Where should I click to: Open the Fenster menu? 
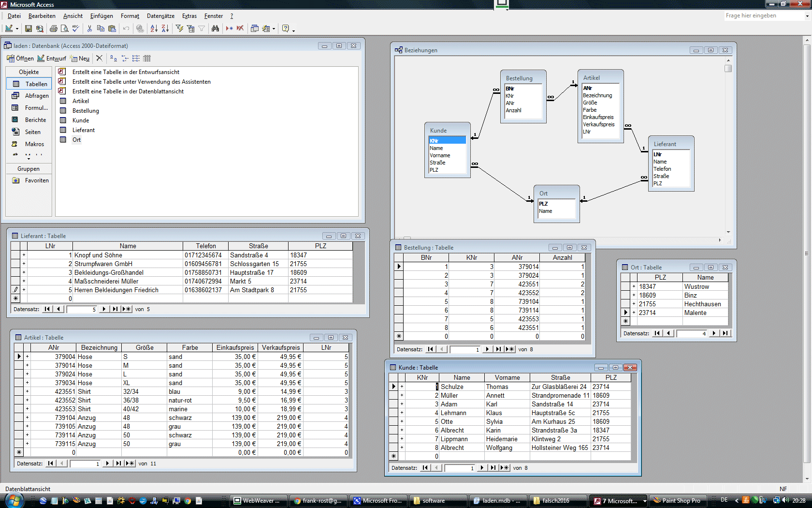(x=214, y=16)
